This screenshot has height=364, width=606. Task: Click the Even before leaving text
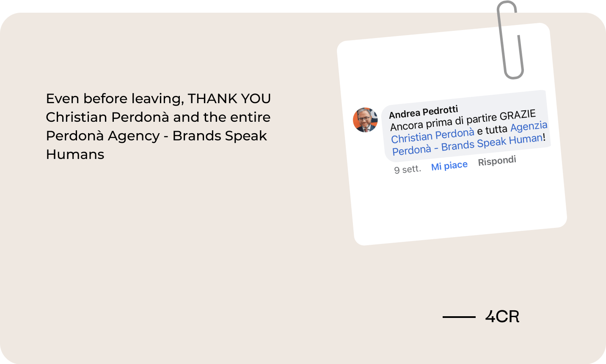tap(114, 99)
